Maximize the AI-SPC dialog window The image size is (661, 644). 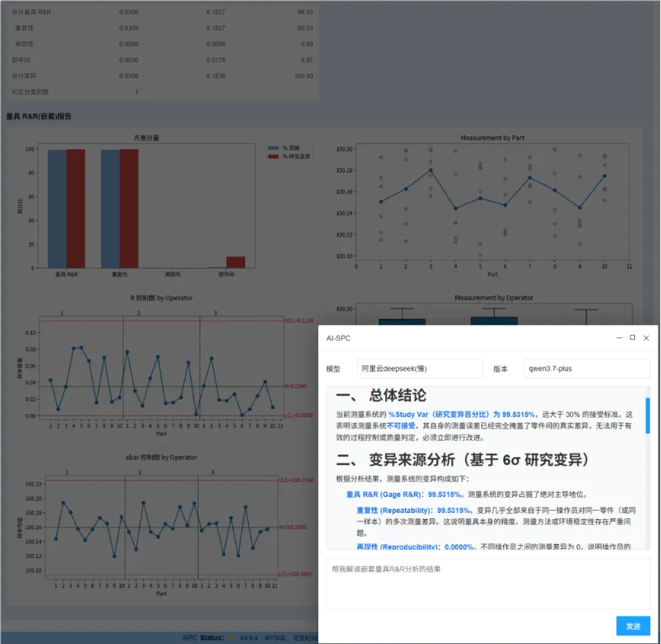click(x=632, y=337)
